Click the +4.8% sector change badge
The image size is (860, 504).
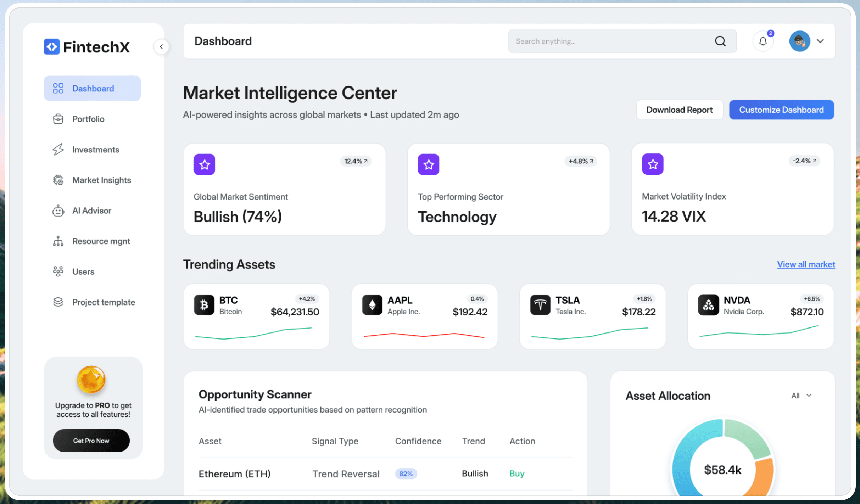tap(581, 161)
